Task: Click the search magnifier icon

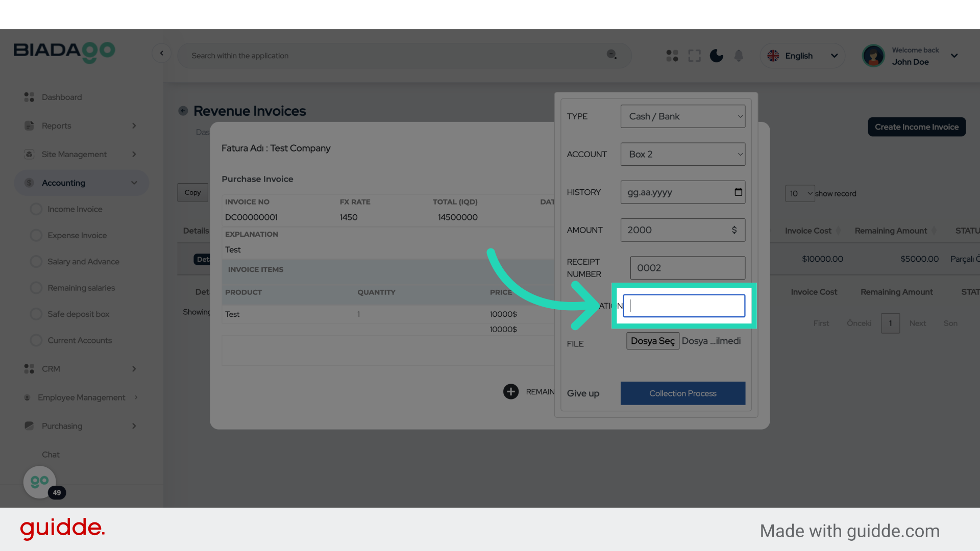Action: point(611,55)
